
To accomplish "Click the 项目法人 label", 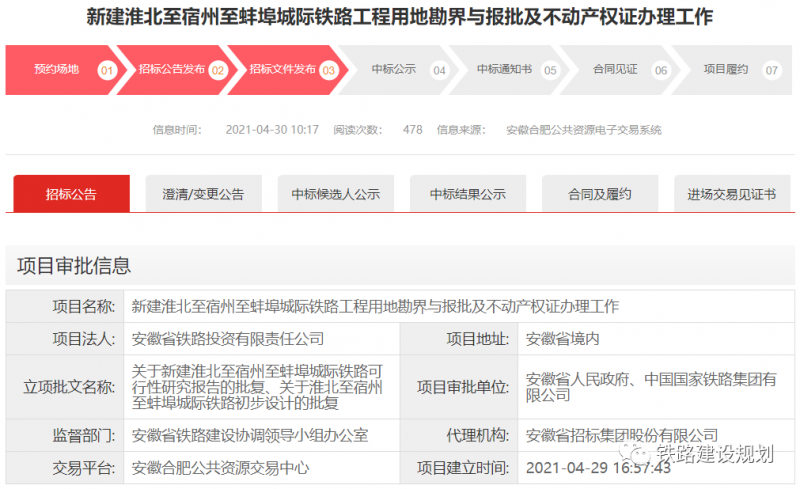I will click(x=84, y=339).
